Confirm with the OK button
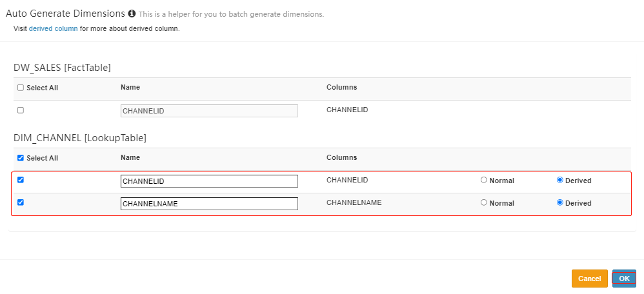Image resolution: width=644 pixels, height=294 pixels. [624, 279]
